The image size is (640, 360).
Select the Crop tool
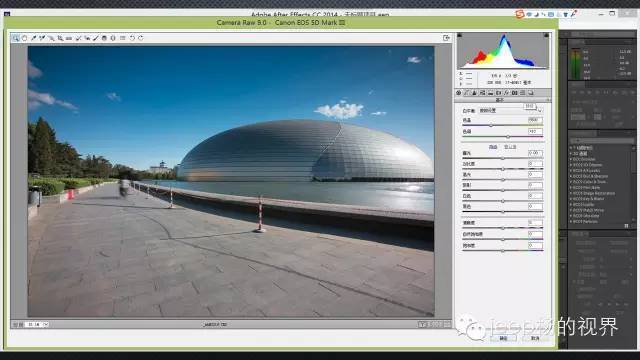click(60, 38)
